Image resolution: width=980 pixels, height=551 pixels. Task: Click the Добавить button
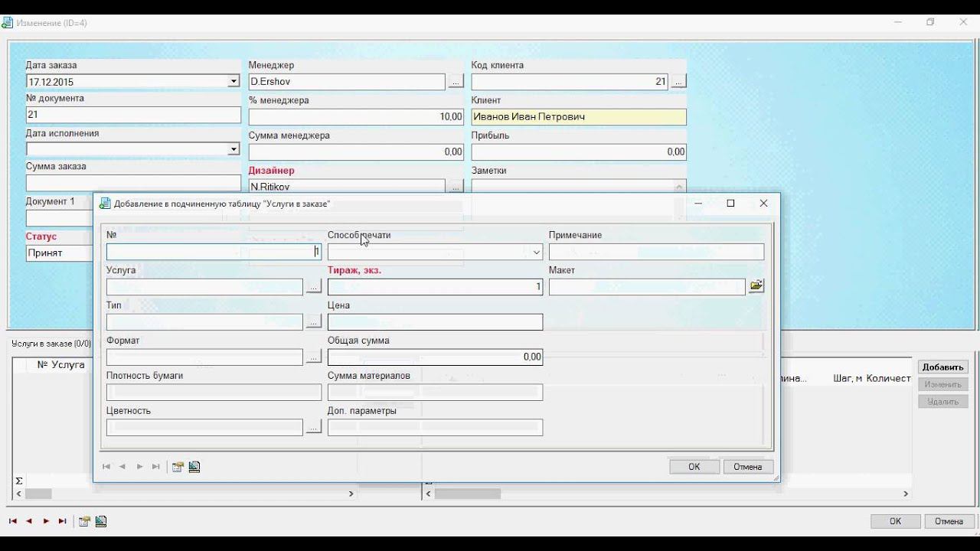(x=942, y=367)
